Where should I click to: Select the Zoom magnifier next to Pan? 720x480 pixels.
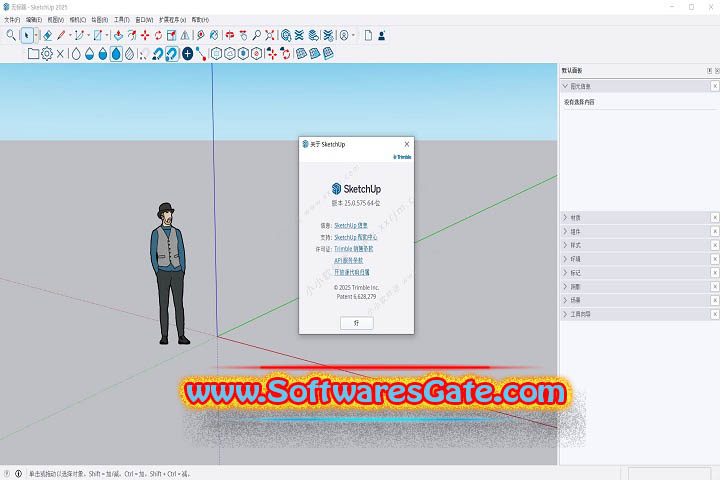(x=257, y=35)
